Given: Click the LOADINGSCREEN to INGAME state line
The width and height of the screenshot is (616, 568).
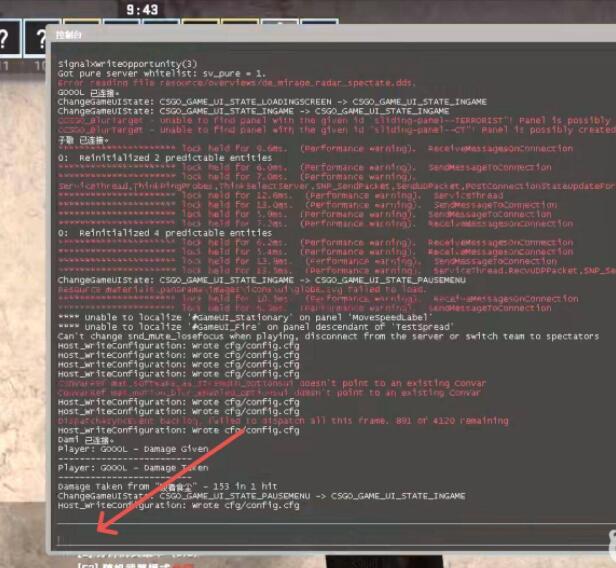Looking at the screenshot, I should [271, 102].
